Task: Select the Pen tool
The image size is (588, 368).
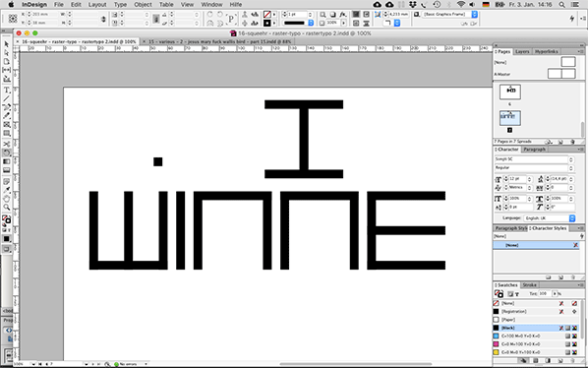Action: pos(6,107)
